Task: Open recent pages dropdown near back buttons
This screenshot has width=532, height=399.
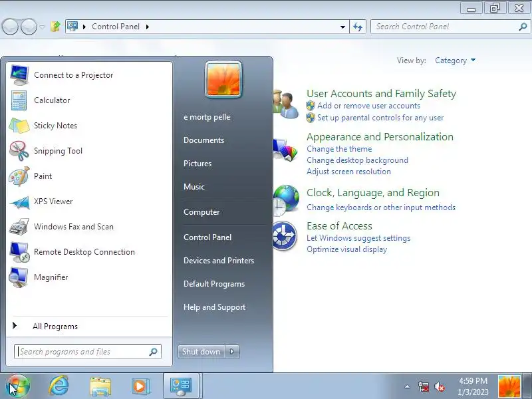Action: tap(42, 27)
